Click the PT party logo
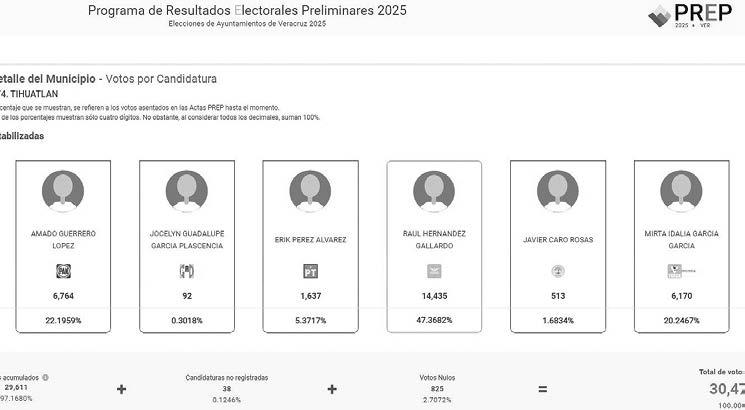 pyautogui.click(x=310, y=270)
